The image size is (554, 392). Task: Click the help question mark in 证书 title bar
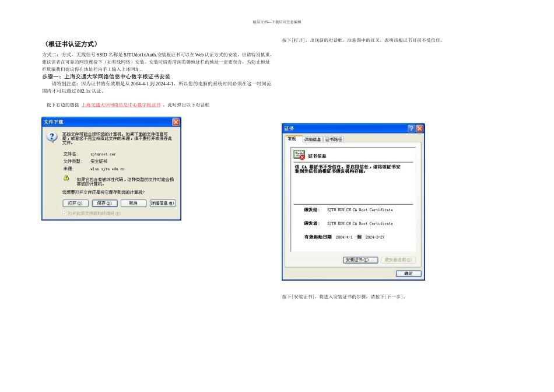[x=411, y=128]
